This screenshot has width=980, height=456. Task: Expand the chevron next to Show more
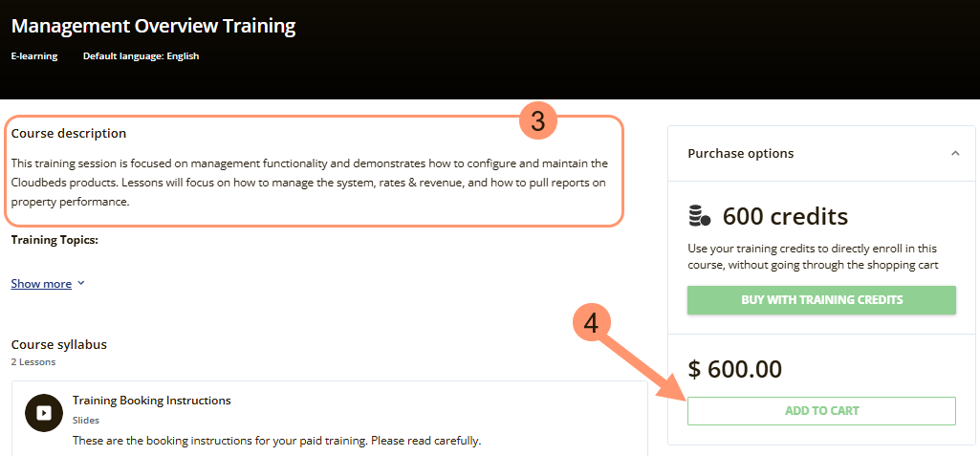[81, 283]
